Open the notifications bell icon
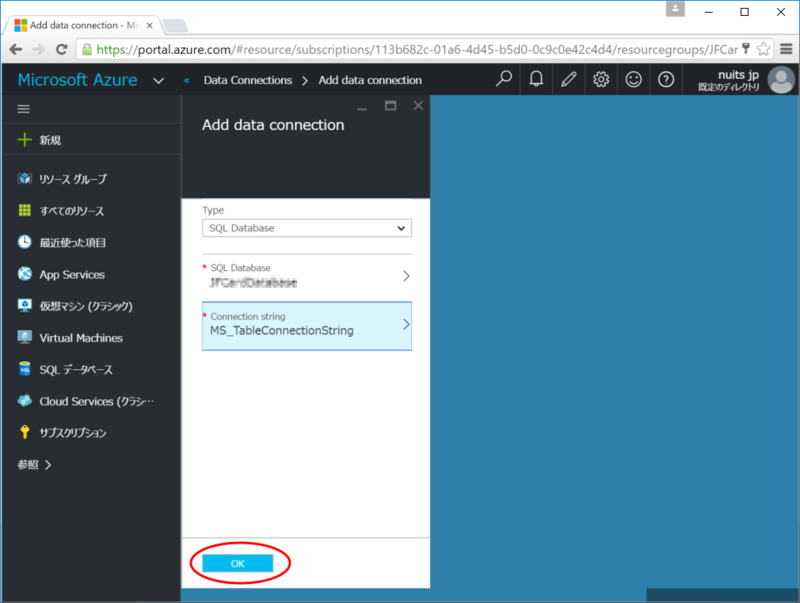800x603 pixels. point(536,79)
